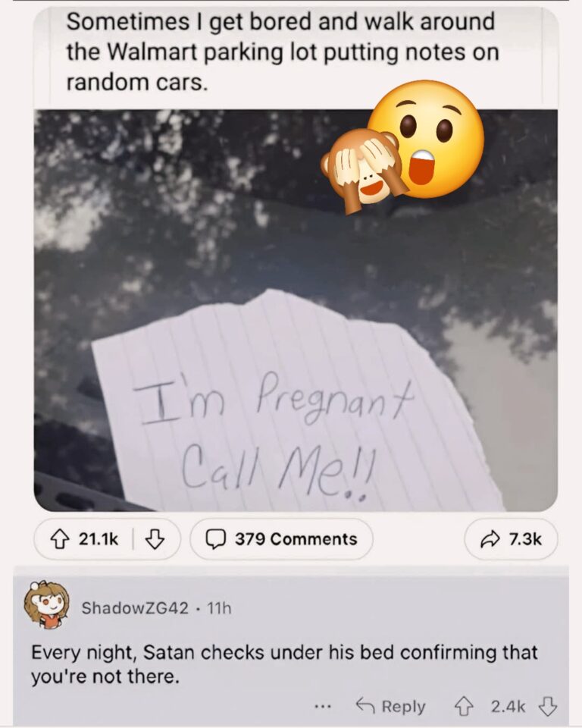Downvote the Walmart notes post
The image size is (582, 728).
(x=155, y=539)
